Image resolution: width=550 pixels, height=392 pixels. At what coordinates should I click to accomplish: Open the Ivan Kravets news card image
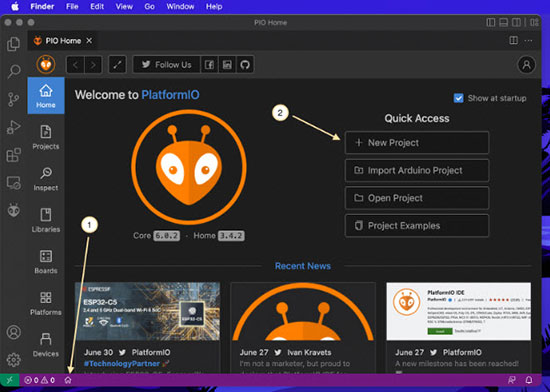[x=303, y=311]
